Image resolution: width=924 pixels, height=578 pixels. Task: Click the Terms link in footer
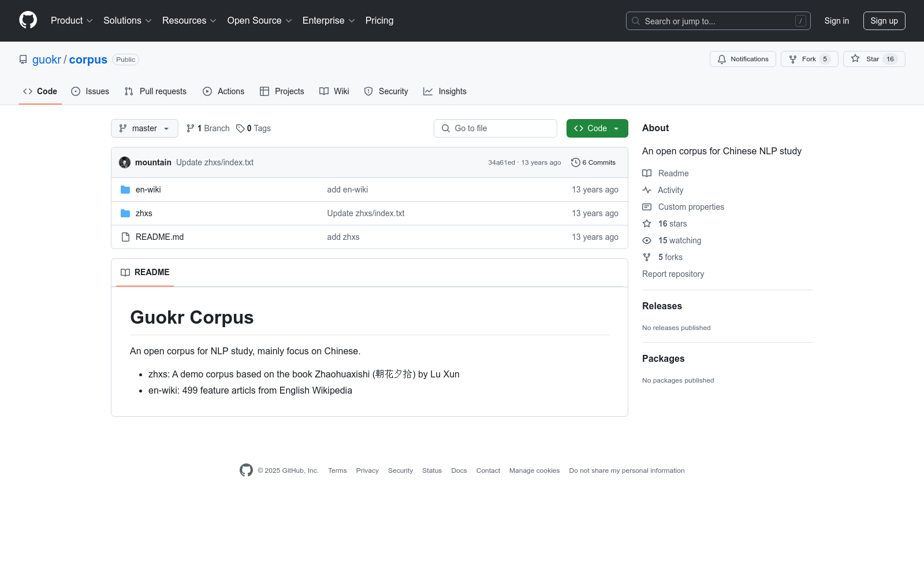click(x=337, y=470)
